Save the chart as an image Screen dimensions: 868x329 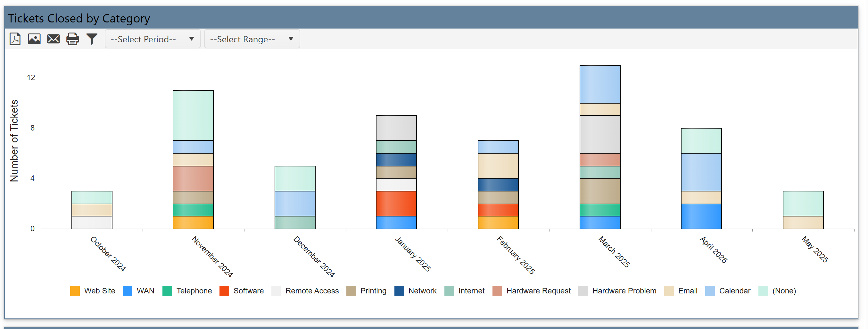34,39
